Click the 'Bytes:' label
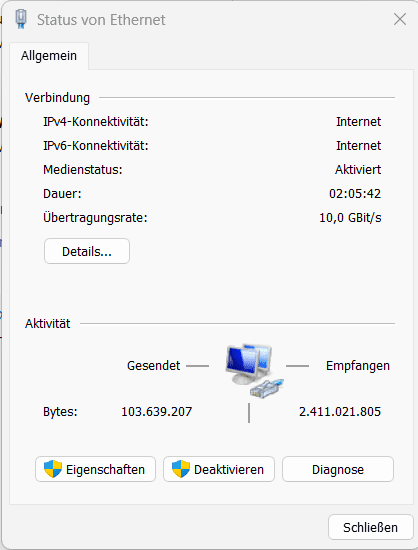The height and width of the screenshot is (550, 418). (x=60, y=411)
